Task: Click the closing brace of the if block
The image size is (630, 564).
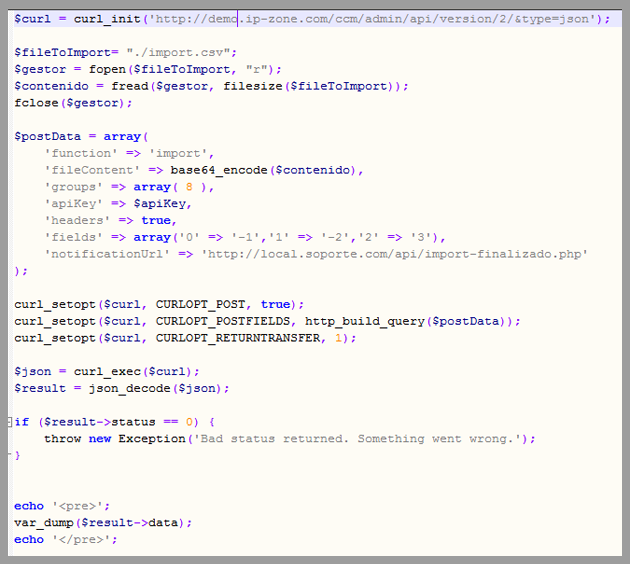Action: [x=17, y=456]
